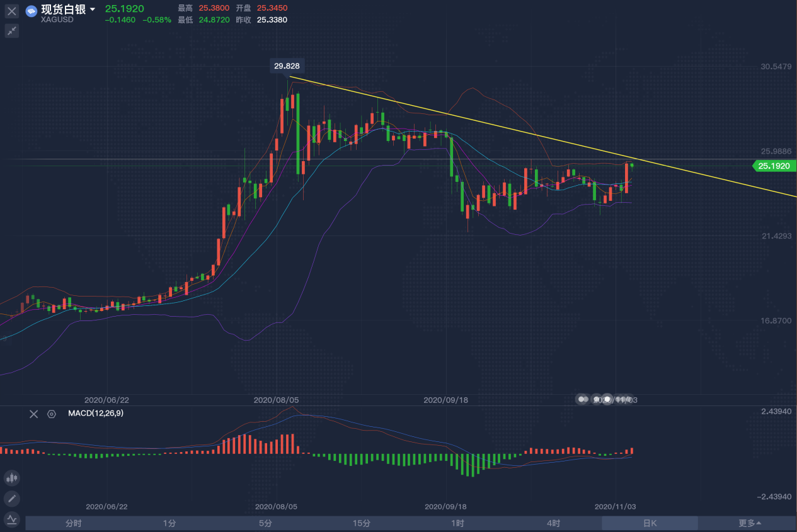Switch to the 1时 timeframe tab
This screenshot has height=532, width=797.
tap(457, 523)
